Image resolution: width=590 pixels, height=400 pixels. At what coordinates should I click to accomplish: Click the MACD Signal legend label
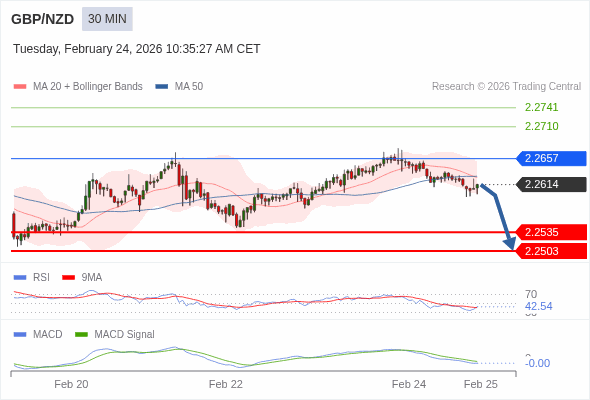[125, 335]
